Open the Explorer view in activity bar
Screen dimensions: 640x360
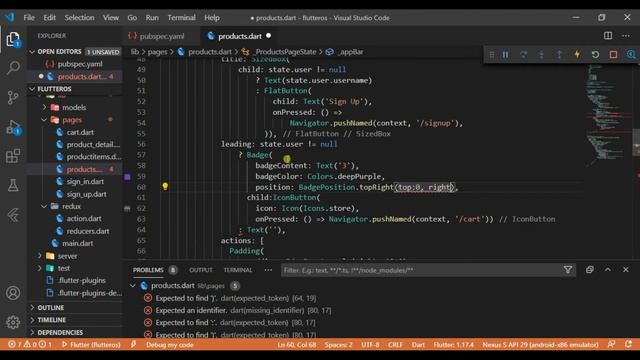coord(13,40)
